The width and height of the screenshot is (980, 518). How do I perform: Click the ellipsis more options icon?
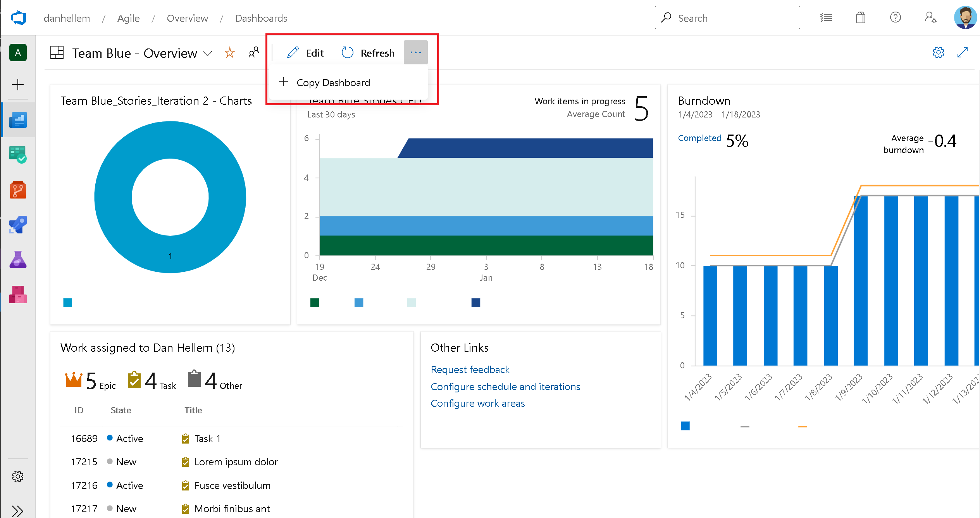point(416,52)
